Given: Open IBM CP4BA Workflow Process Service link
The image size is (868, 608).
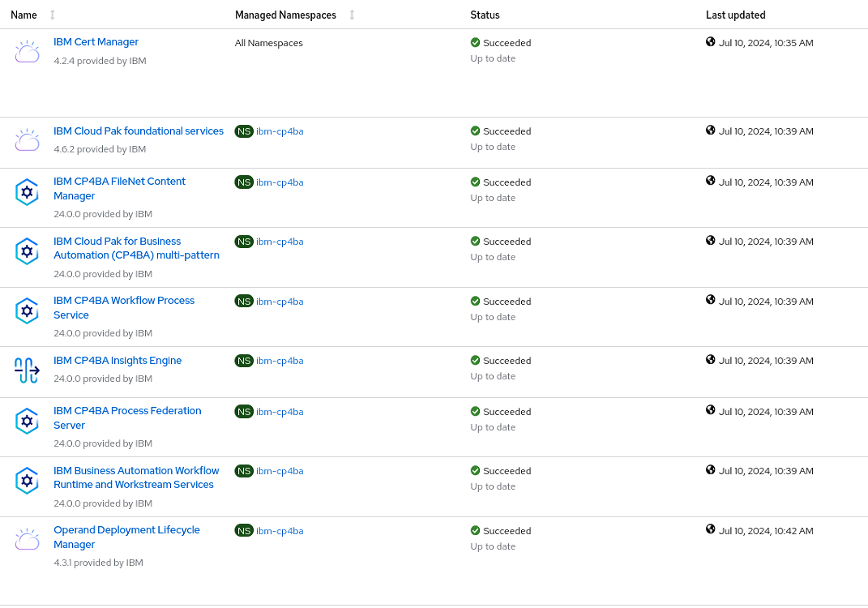Looking at the screenshot, I should pyautogui.click(x=124, y=307).
